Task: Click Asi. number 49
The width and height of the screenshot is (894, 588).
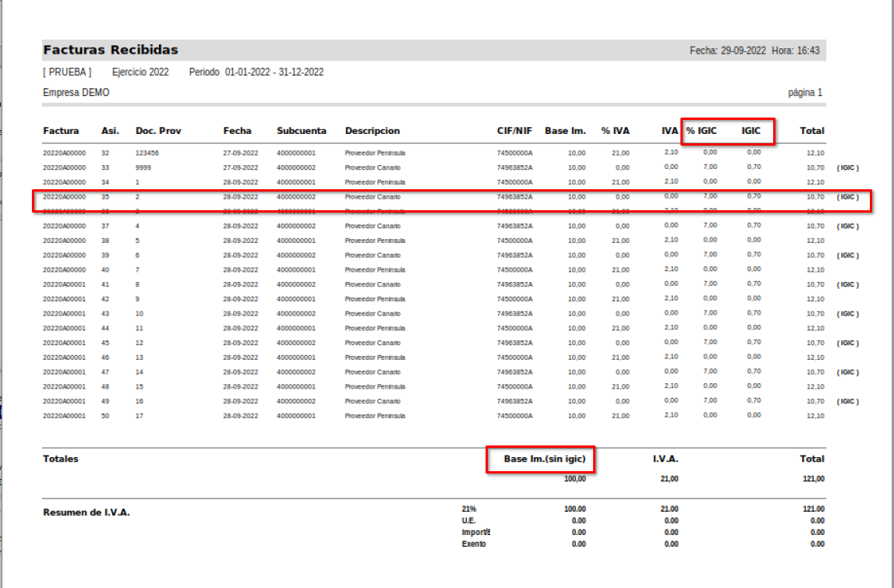Action: [105, 402]
